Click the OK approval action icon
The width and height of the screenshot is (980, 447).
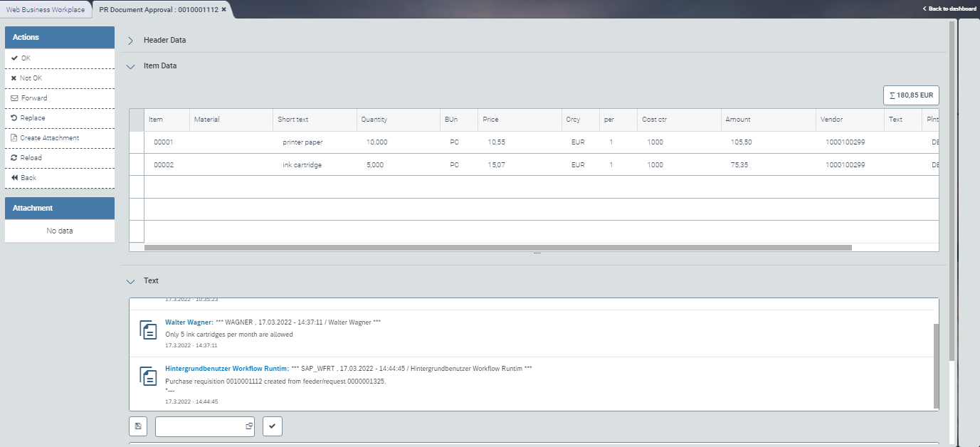(x=15, y=58)
